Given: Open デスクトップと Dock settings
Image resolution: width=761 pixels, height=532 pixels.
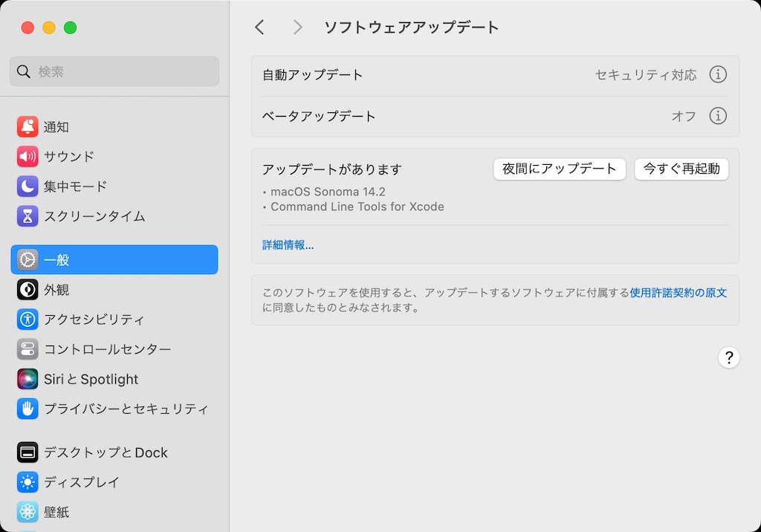Looking at the screenshot, I should coord(114,452).
